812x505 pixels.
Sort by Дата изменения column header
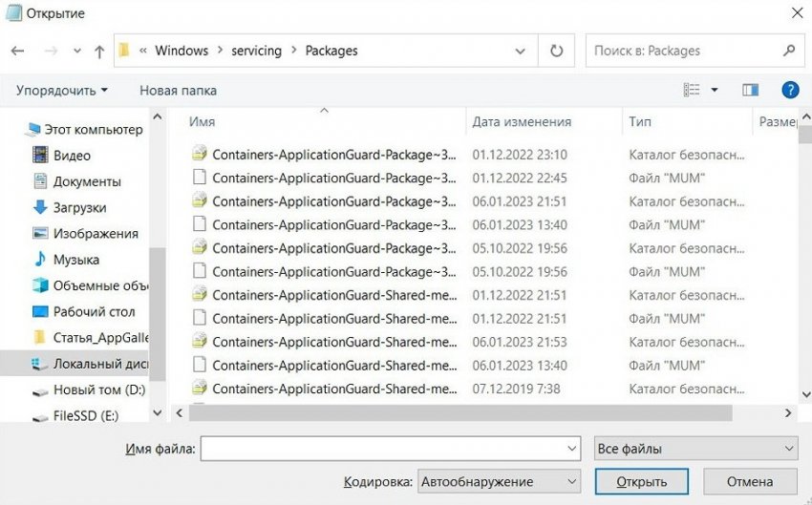pos(522,121)
